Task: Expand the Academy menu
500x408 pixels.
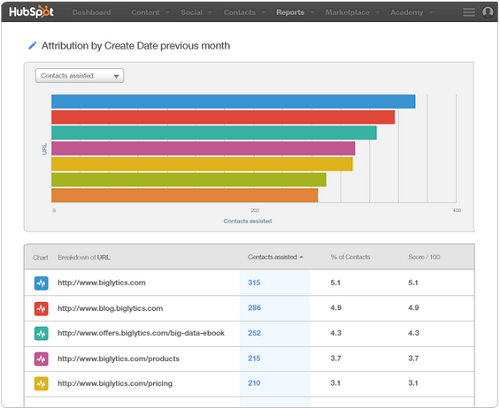Action: click(412, 12)
